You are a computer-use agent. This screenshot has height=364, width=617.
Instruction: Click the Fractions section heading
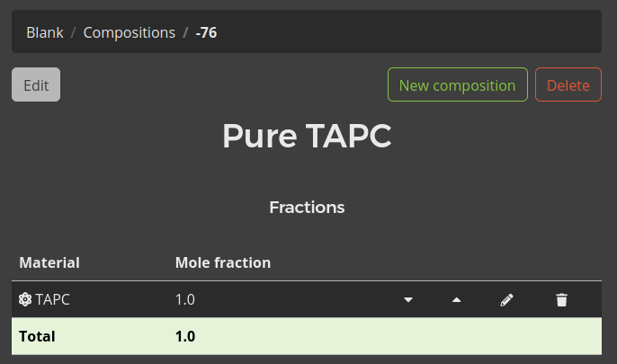tap(307, 208)
